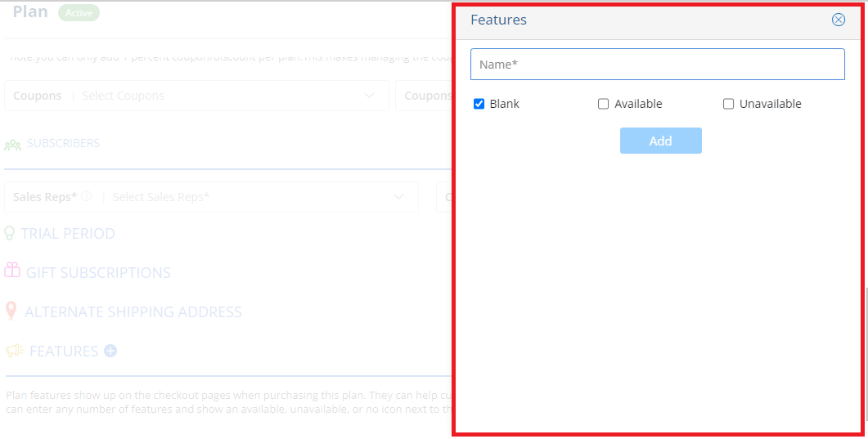Image resolution: width=868 pixels, height=439 pixels.
Task: Click the plus icon next to FEATURES
Action: (x=110, y=351)
